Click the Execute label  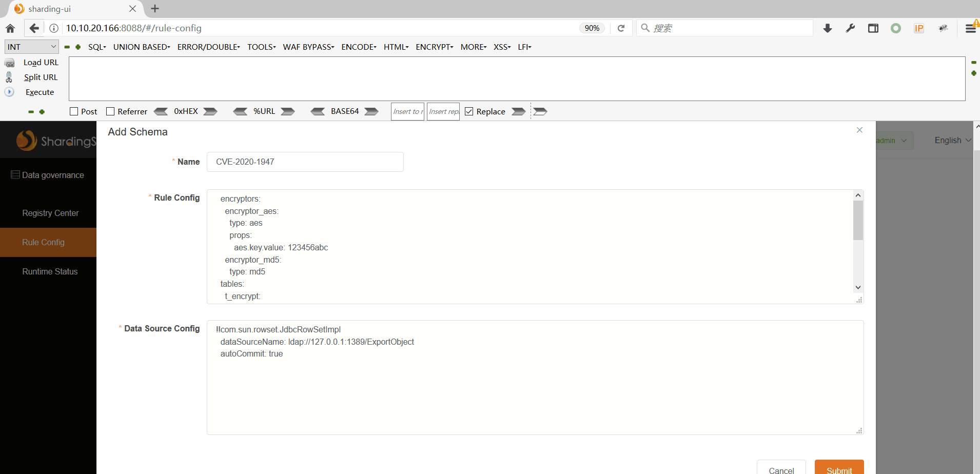pyautogui.click(x=40, y=92)
